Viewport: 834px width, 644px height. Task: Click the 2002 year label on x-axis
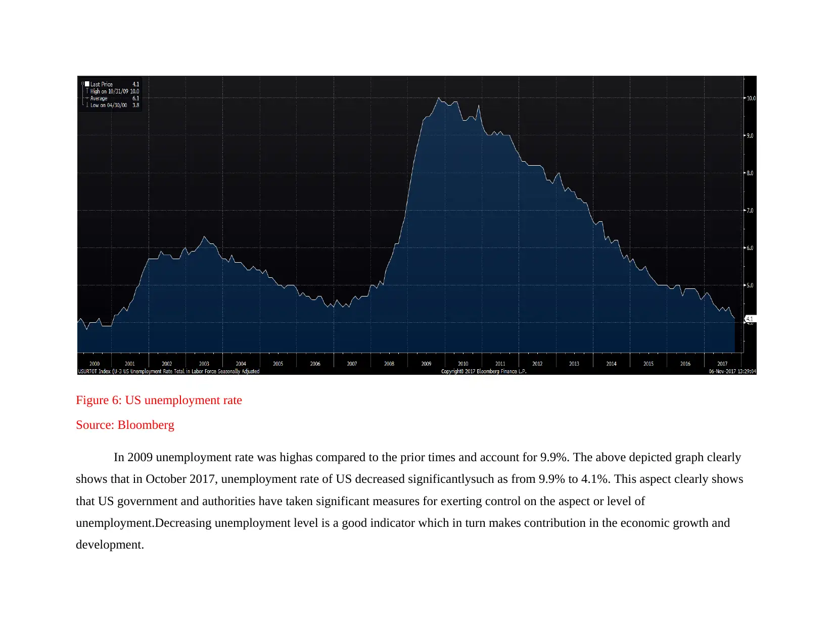[x=167, y=364]
